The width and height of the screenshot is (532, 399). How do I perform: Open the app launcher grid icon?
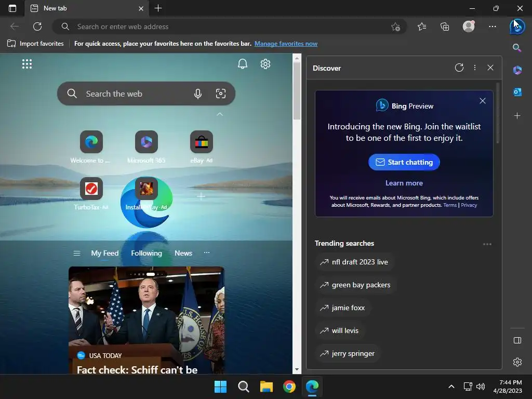27,64
